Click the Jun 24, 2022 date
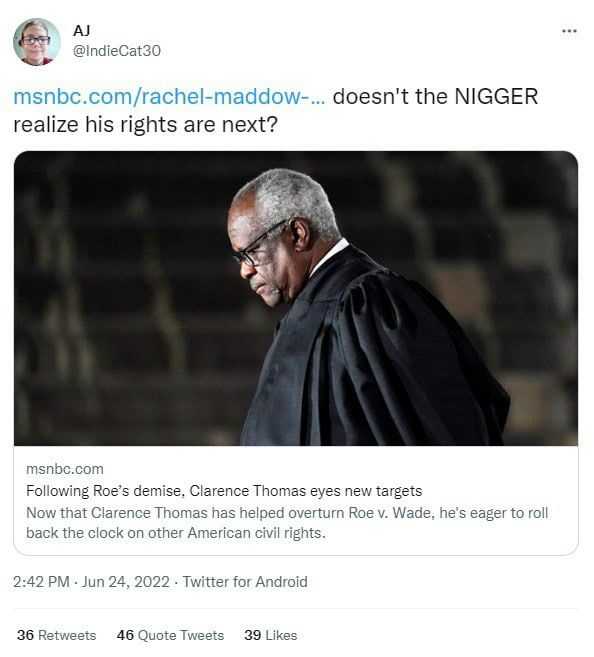Screen dimensions: 594x657 coord(126,582)
